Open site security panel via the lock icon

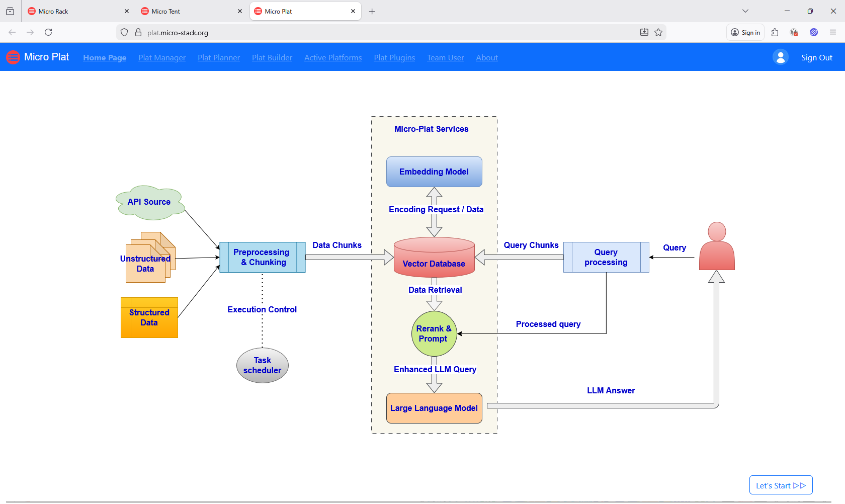138,32
